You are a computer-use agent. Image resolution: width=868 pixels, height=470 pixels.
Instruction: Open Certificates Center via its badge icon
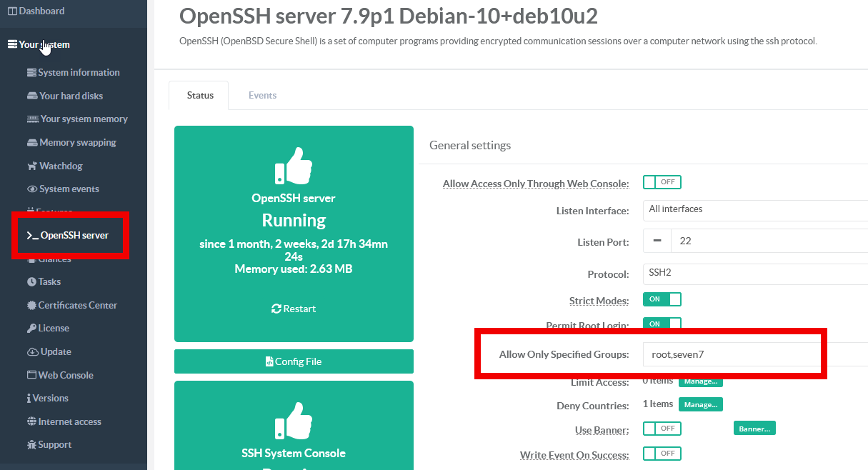[31, 306]
